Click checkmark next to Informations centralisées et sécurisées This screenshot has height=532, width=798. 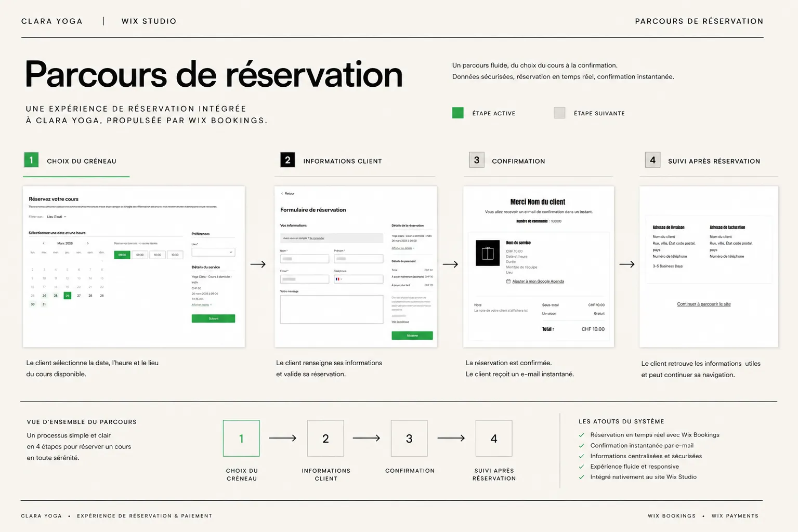click(x=581, y=456)
